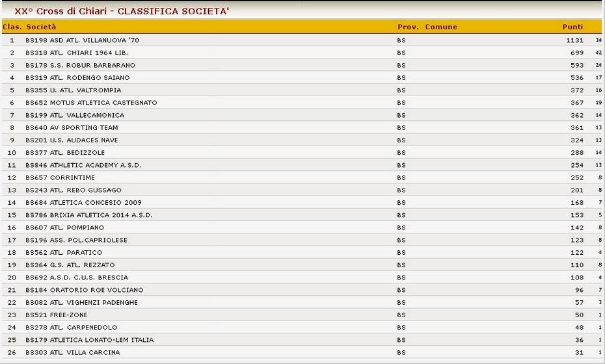Select FREE-ZONE team row
The width and height of the screenshot is (605, 364).
pyautogui.click(x=302, y=315)
